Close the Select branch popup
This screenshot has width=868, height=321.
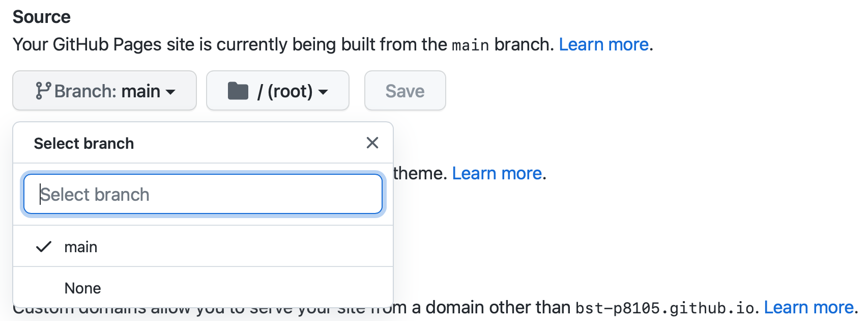click(x=372, y=143)
